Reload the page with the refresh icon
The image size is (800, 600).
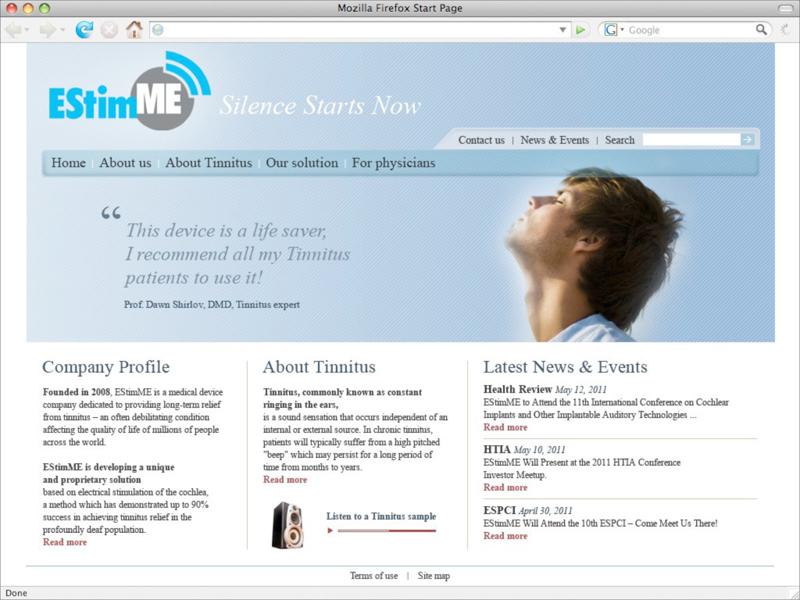(x=84, y=30)
